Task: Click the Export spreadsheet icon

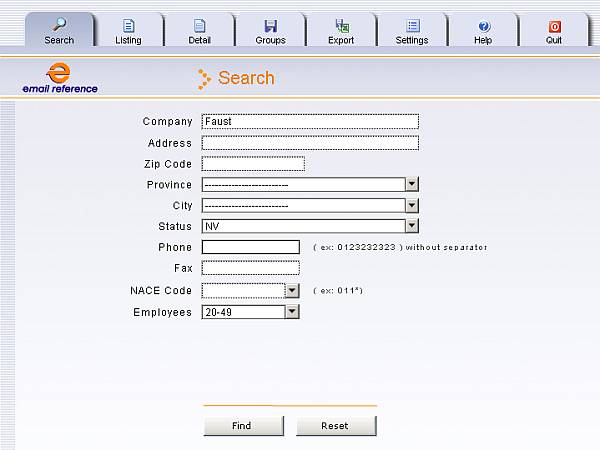Action: [342, 26]
